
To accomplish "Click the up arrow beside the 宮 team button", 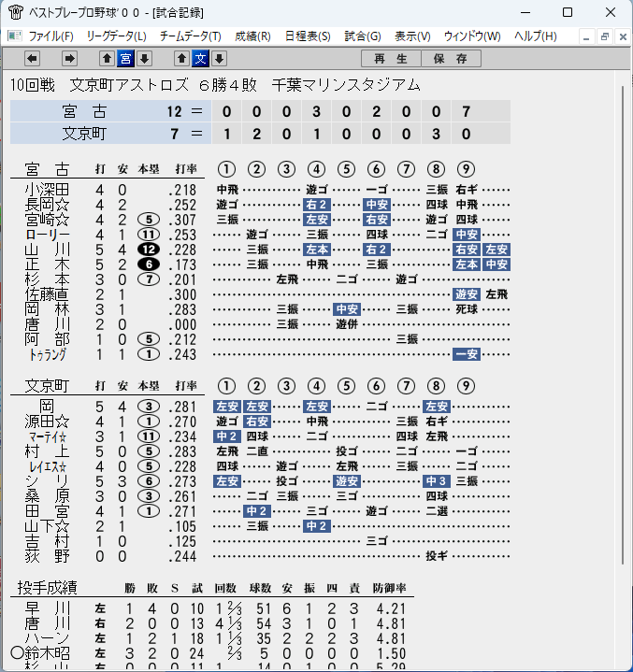I will click(108, 59).
